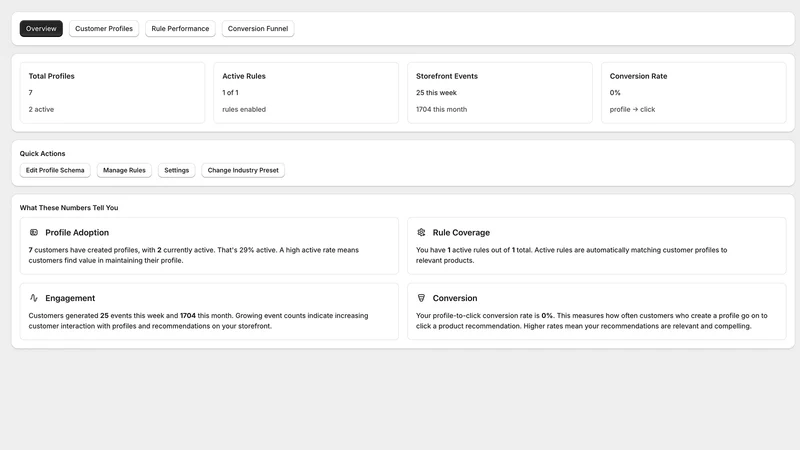Viewport: 800px width, 450px height.
Task: Choose Change Industry Preset button
Action: coord(243,170)
